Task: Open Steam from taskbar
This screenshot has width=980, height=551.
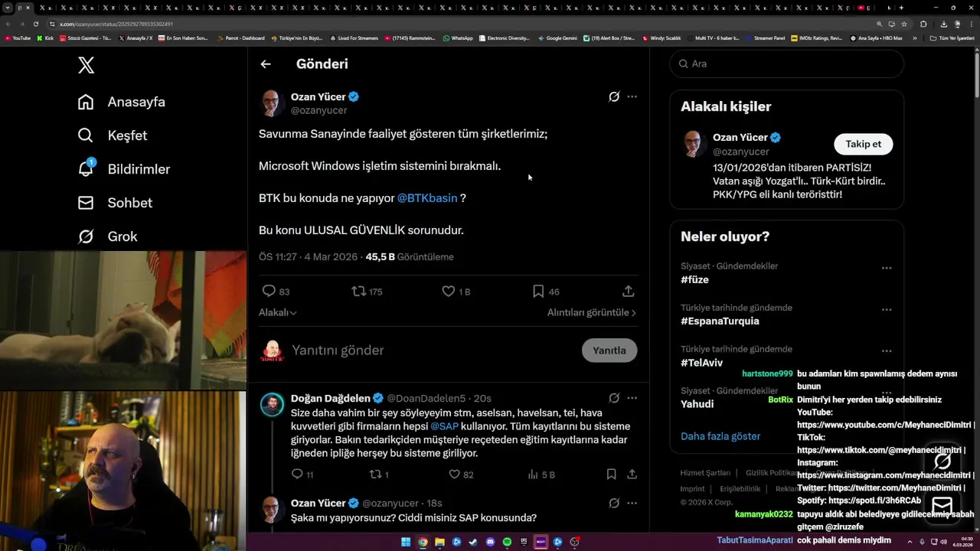Action: tap(473, 542)
